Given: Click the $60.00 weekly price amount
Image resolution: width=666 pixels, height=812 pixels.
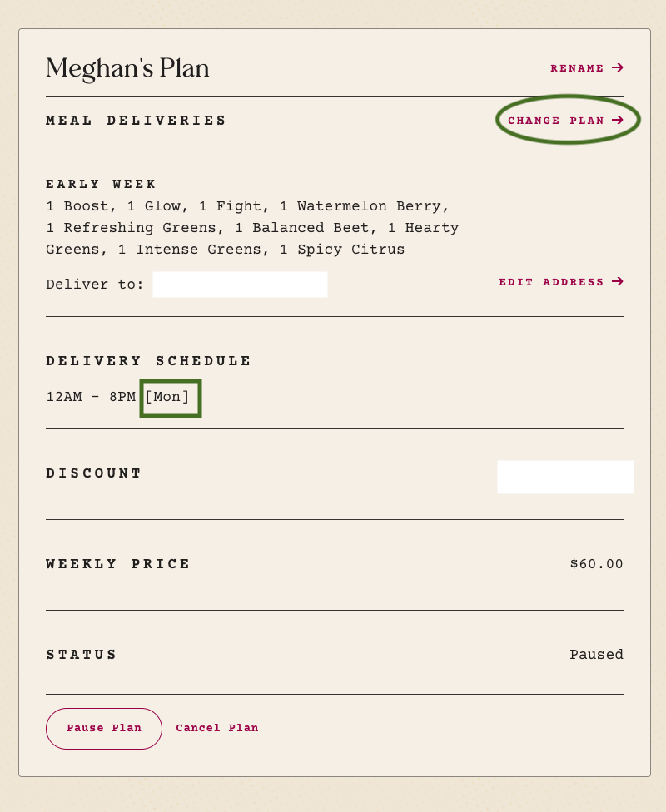Looking at the screenshot, I should click(x=597, y=564).
